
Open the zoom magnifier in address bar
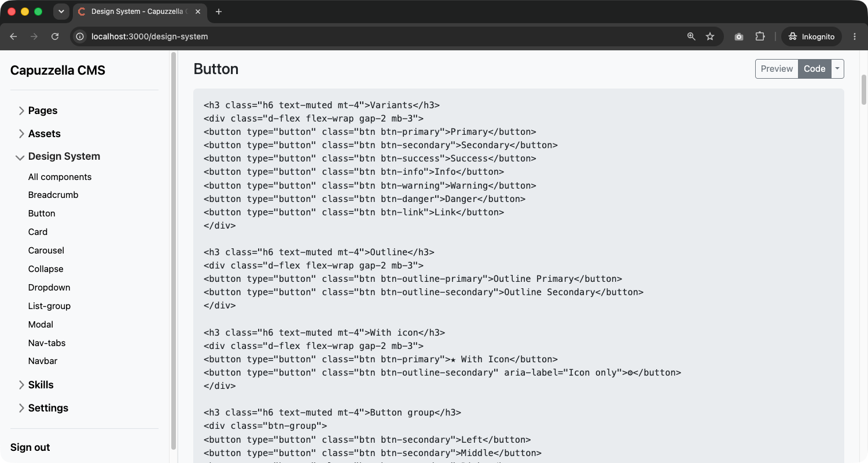[691, 36]
